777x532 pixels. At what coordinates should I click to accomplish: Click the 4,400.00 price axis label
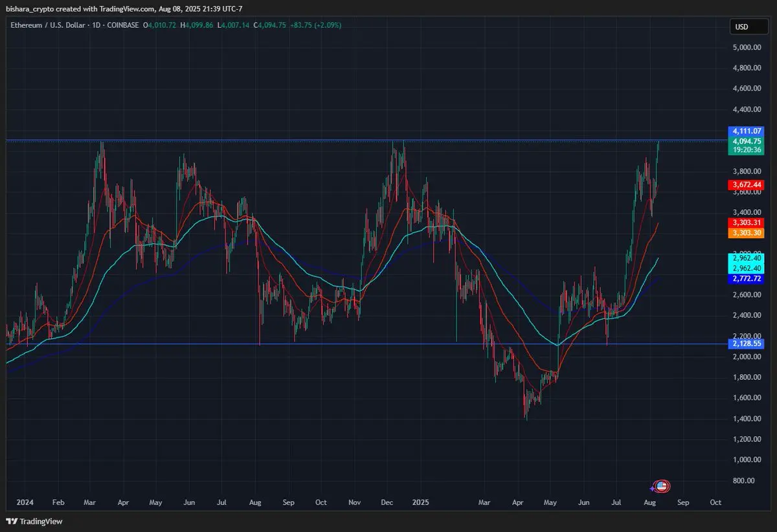tap(747, 109)
